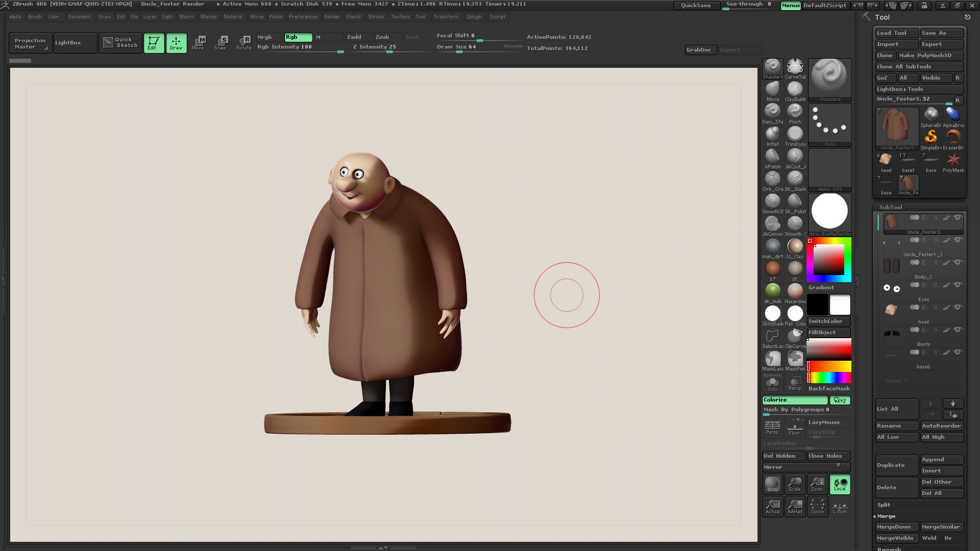Open the Brush menu
The image size is (980, 551).
35,17
